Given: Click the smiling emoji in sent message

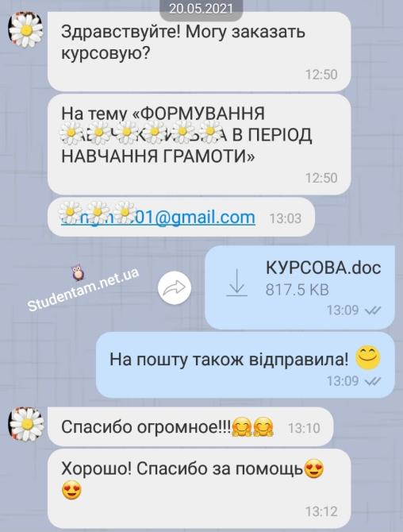Looking at the screenshot, I should point(368,358).
